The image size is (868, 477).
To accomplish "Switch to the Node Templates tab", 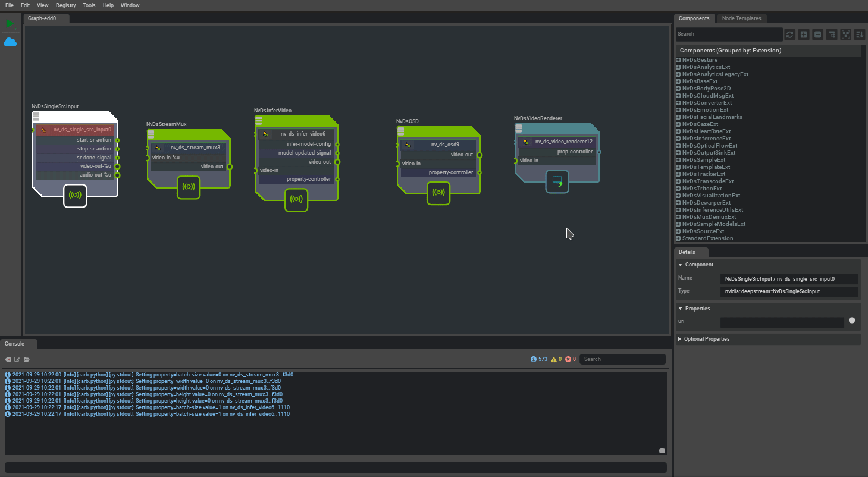I will coord(741,18).
